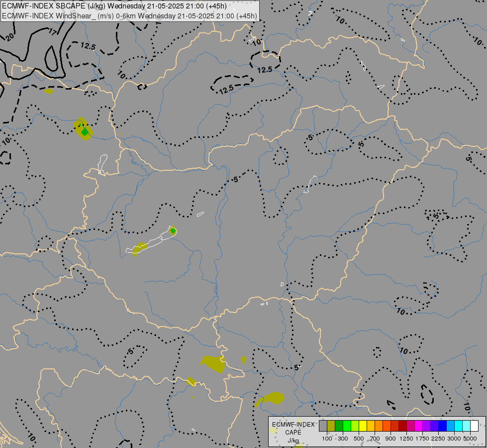The image size is (487, 448).
Task: Click the 3000 legend value
Action: [x=454, y=439]
